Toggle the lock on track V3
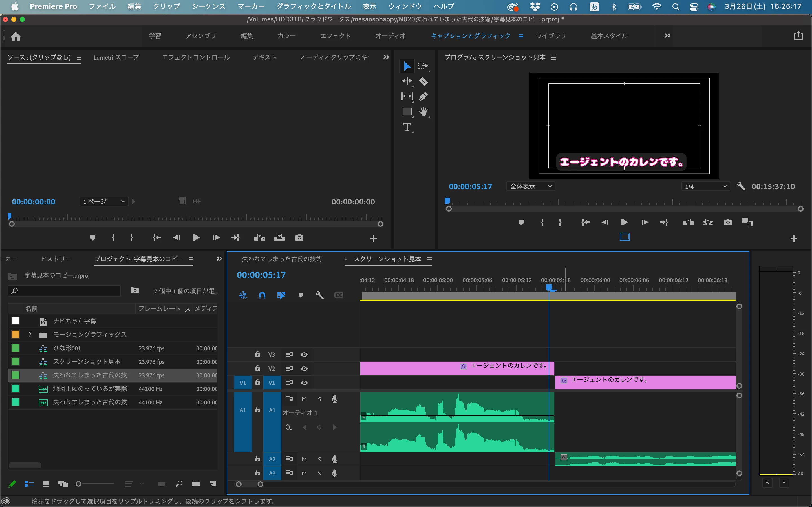Screen dimensions: 812x507 [x=257, y=354]
